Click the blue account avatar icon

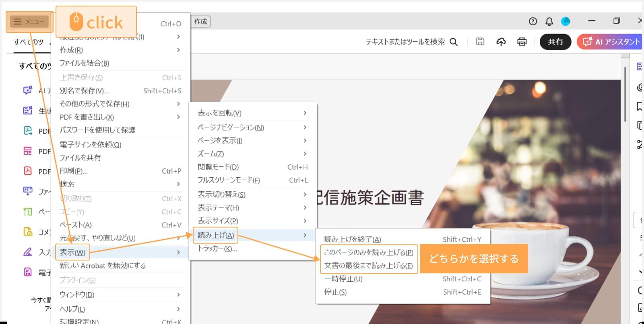(566, 22)
